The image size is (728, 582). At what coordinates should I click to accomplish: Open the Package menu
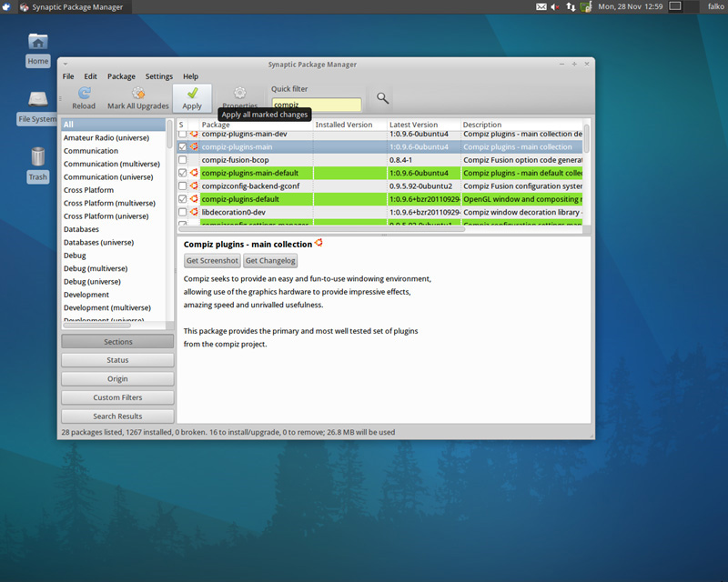pyautogui.click(x=121, y=76)
